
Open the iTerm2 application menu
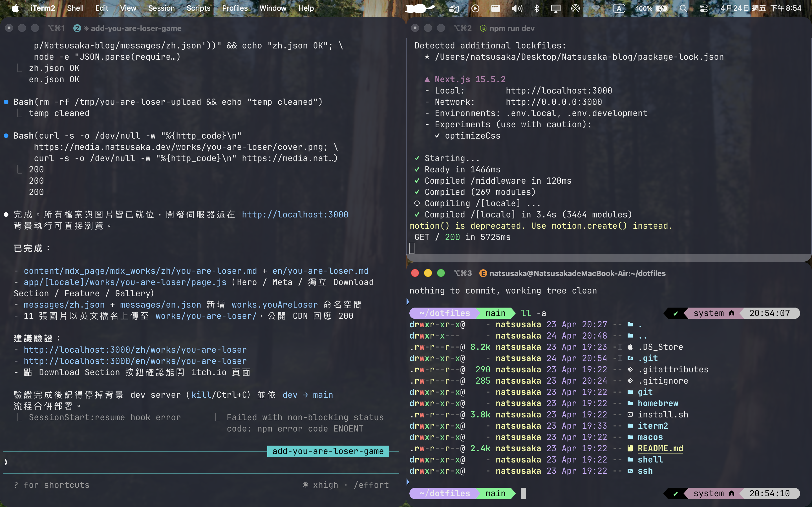[x=43, y=8]
